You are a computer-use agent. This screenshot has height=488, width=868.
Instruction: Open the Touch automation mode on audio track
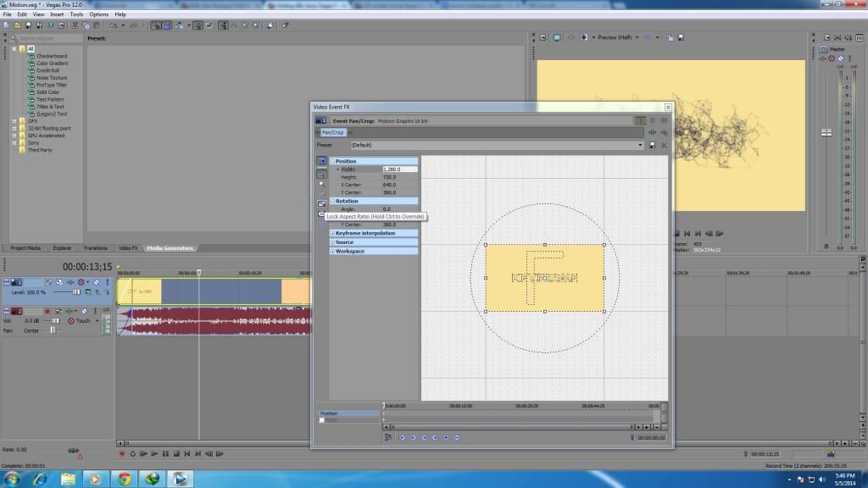click(83, 321)
